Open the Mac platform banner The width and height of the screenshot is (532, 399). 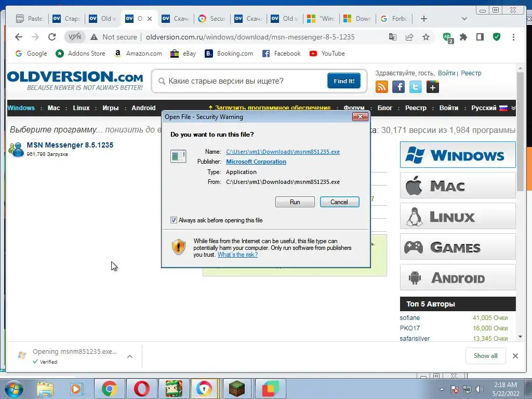[458, 185]
